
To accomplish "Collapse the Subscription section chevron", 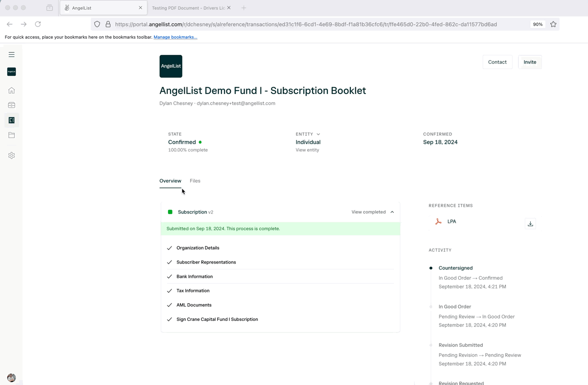I will [x=392, y=212].
